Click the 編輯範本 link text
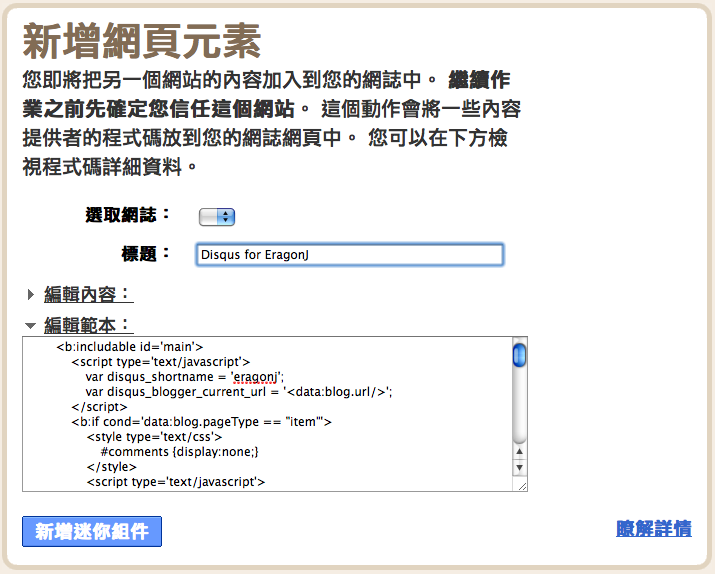The width and height of the screenshot is (715, 574). 88,325
